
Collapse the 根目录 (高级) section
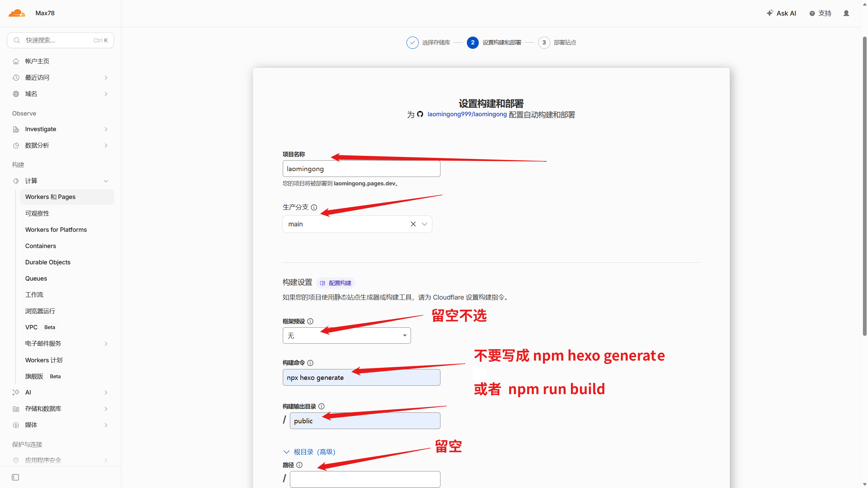pyautogui.click(x=309, y=452)
